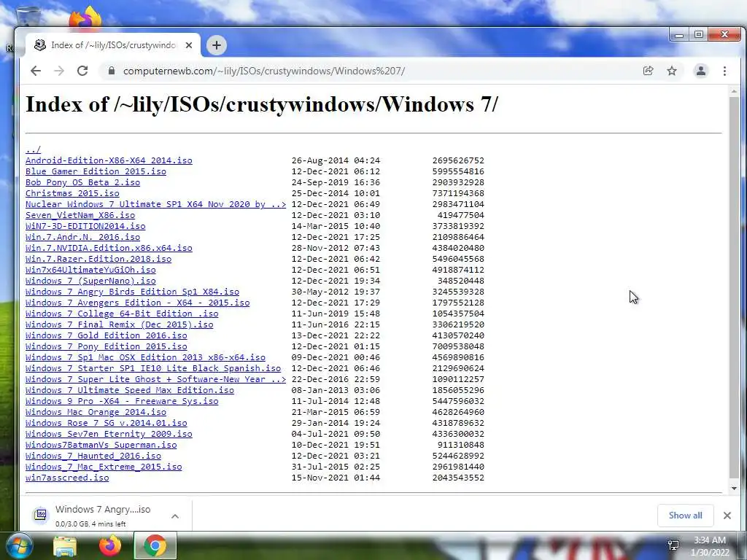Viewport: 747px width, 560px height.
Task: Download Windows 7 Ultimate Speed Max Edition
Action: [x=130, y=391]
